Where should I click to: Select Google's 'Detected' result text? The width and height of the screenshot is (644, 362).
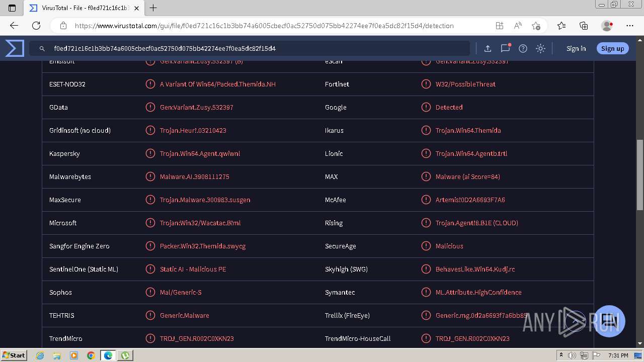click(x=449, y=107)
